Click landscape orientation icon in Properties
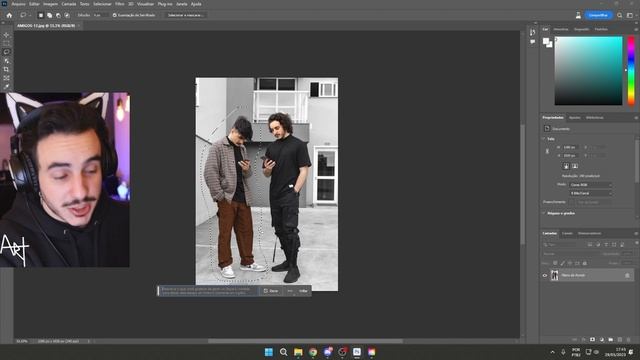 click(x=575, y=166)
